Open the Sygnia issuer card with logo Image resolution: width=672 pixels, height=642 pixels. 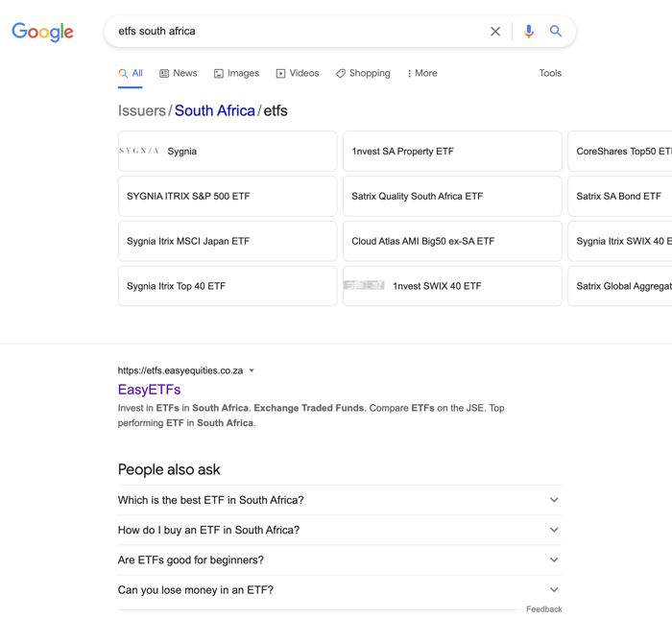pos(228,152)
